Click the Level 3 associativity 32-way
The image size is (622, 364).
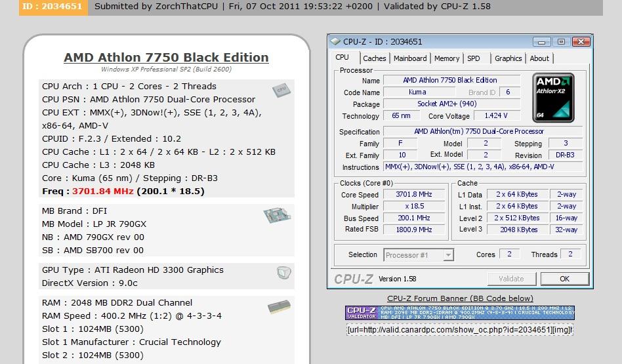pos(566,230)
